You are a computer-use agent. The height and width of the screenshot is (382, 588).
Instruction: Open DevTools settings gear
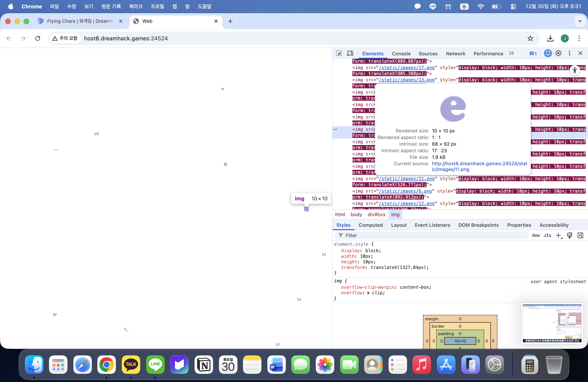558,53
